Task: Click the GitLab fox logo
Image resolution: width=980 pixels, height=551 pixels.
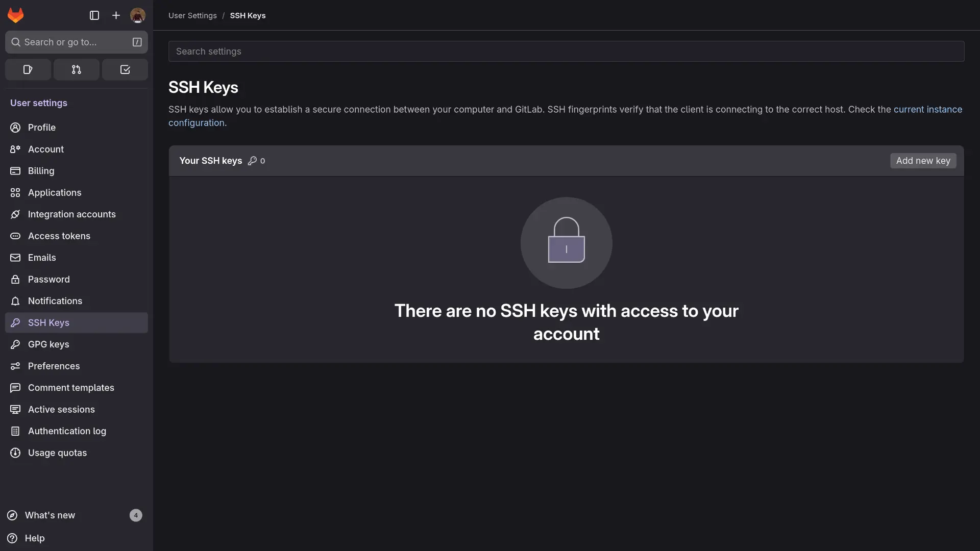Action: pyautogui.click(x=15, y=15)
